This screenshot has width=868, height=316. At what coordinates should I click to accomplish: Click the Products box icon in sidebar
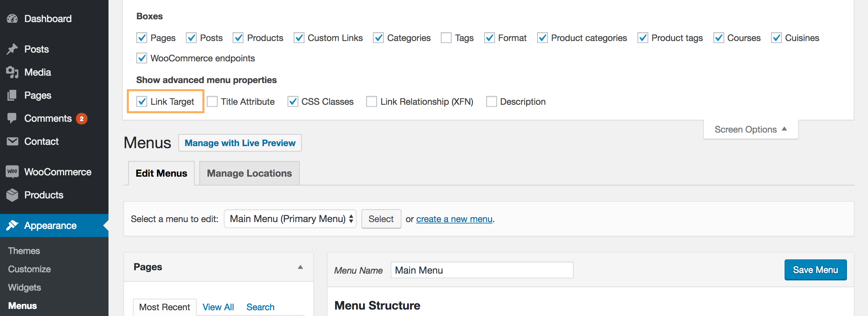pos(12,195)
